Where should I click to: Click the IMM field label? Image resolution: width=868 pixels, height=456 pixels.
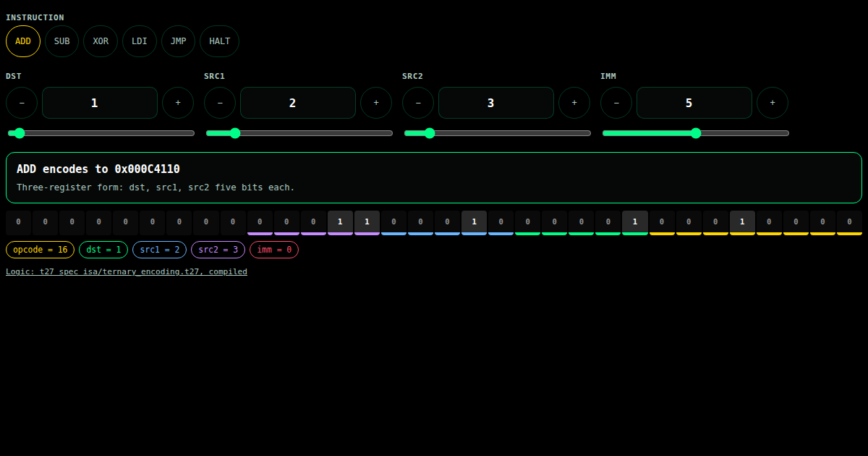(608, 76)
